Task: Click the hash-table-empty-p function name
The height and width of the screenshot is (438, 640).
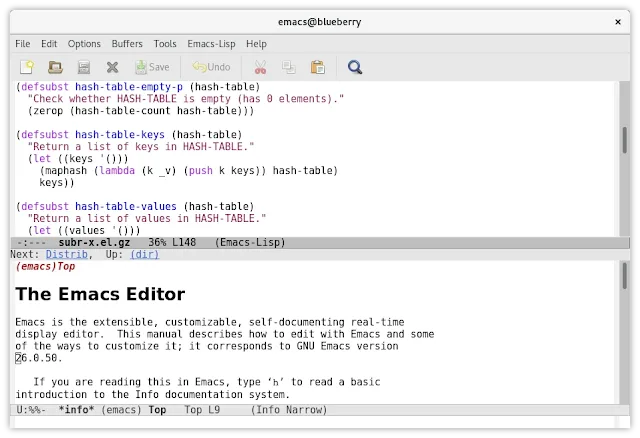Action: tap(129, 87)
